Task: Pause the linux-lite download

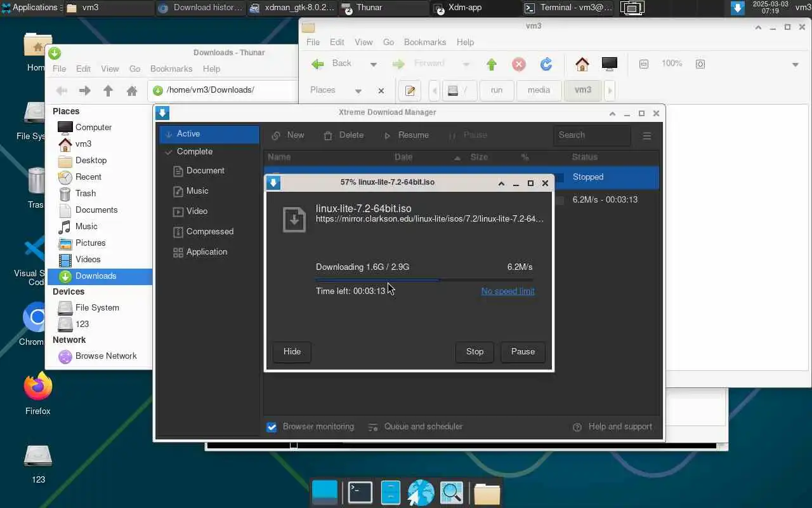Action: [523, 352]
